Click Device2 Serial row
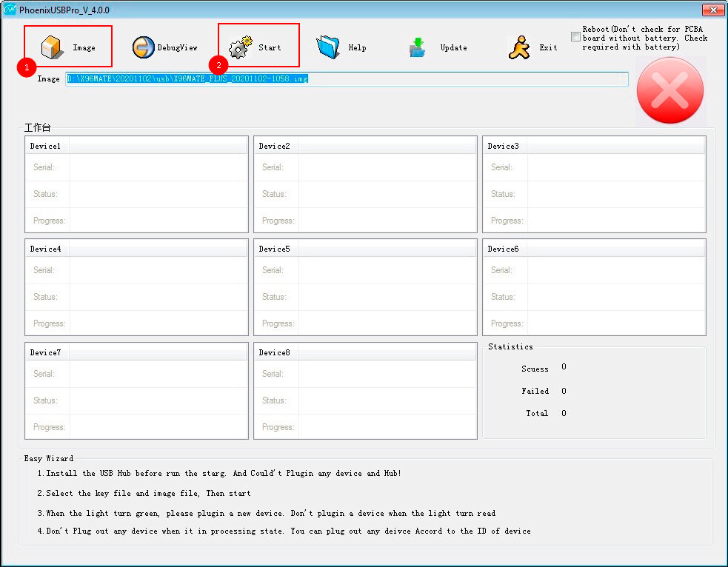This screenshot has width=728, height=567. (365, 167)
